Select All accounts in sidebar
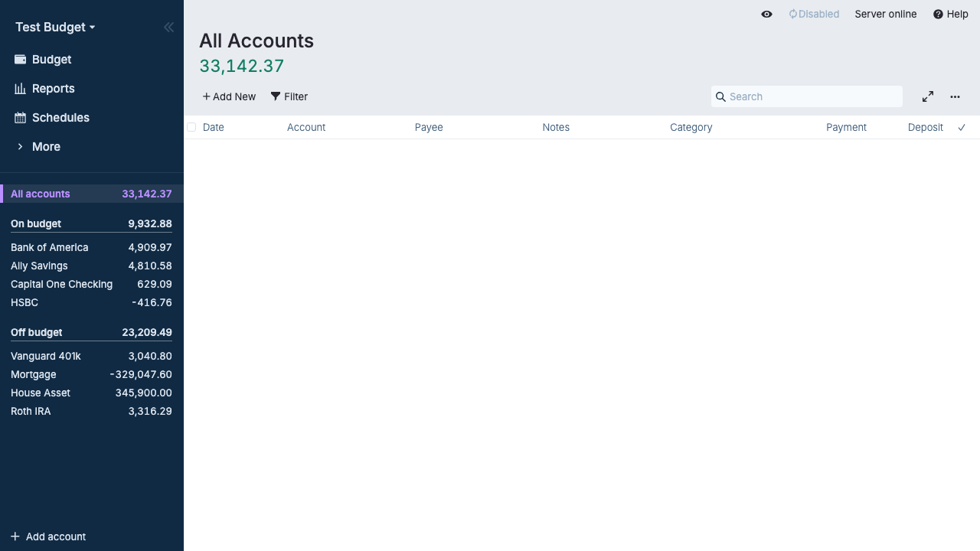 point(92,194)
